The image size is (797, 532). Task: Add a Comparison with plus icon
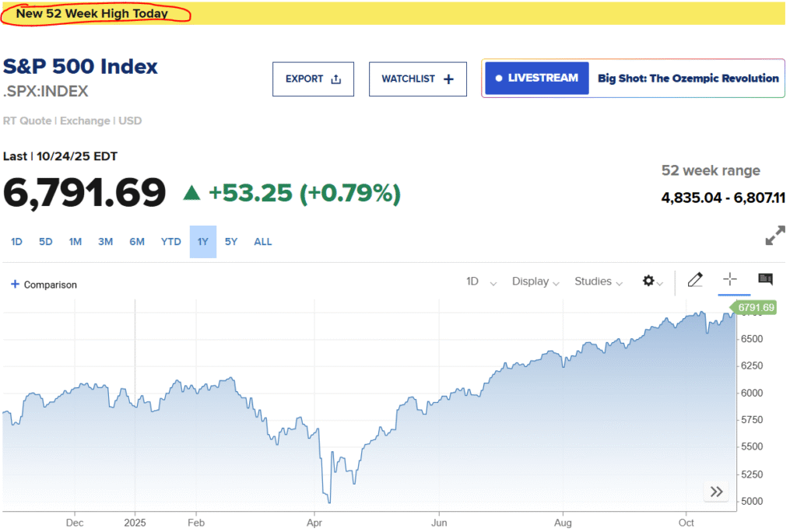coord(15,285)
